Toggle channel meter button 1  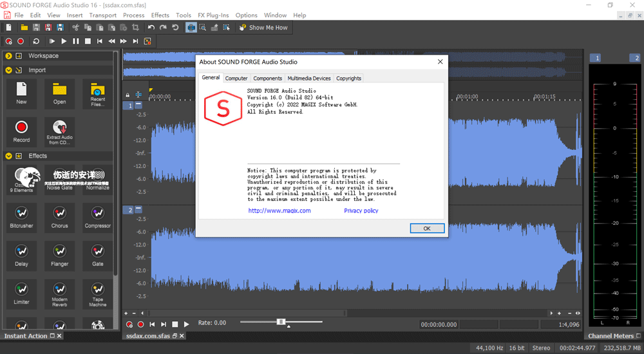[597, 58]
